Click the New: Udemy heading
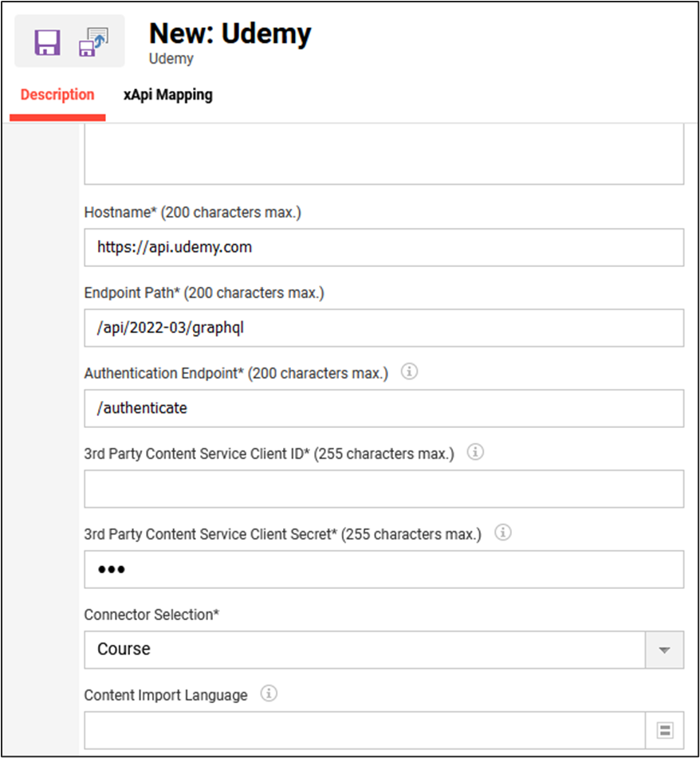The width and height of the screenshot is (700, 758). tap(230, 33)
